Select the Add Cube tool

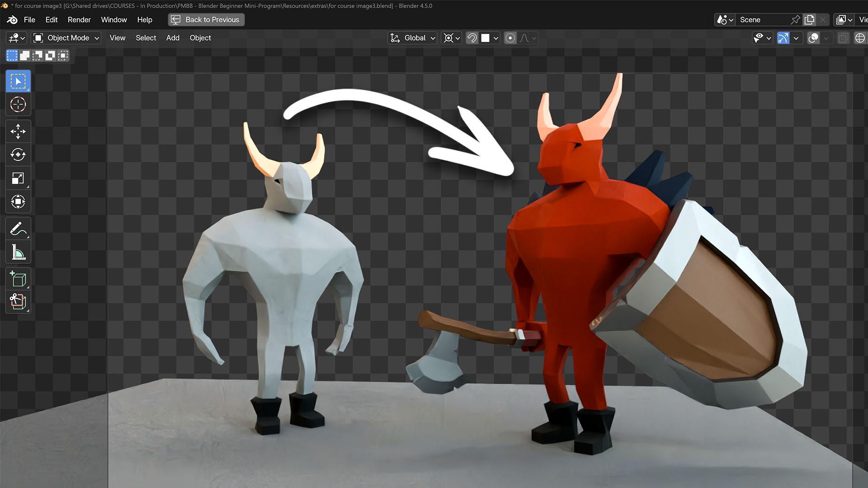(18, 279)
